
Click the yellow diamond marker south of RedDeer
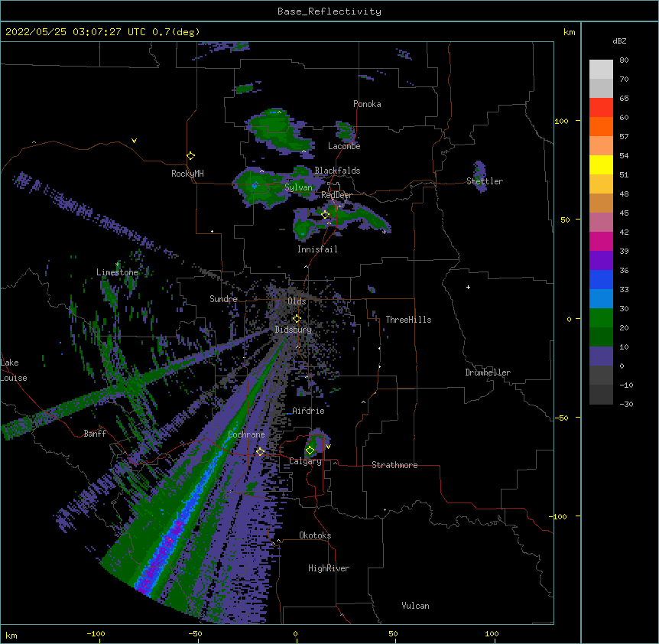point(325,214)
